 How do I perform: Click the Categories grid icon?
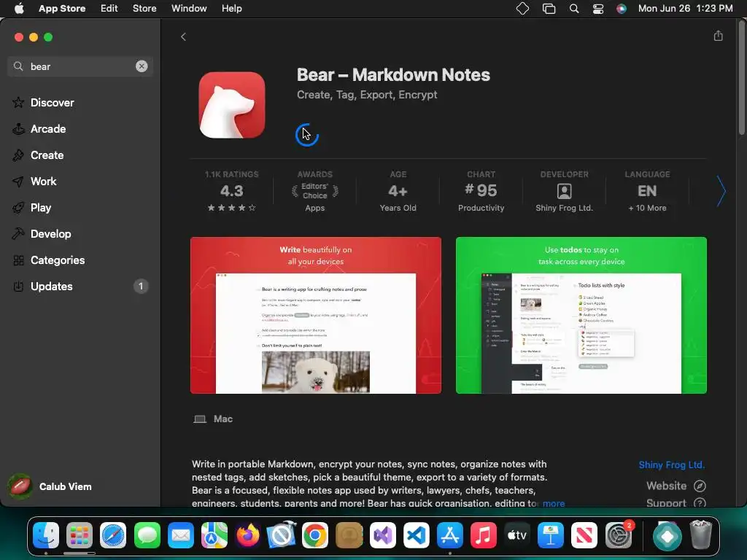(x=18, y=260)
